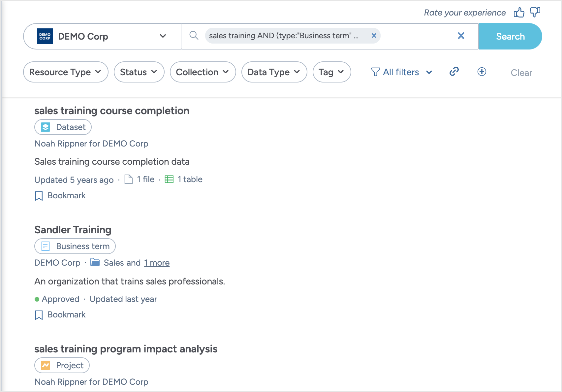The width and height of the screenshot is (562, 392).
Task: Open sales training course completion result
Action: [x=112, y=111]
